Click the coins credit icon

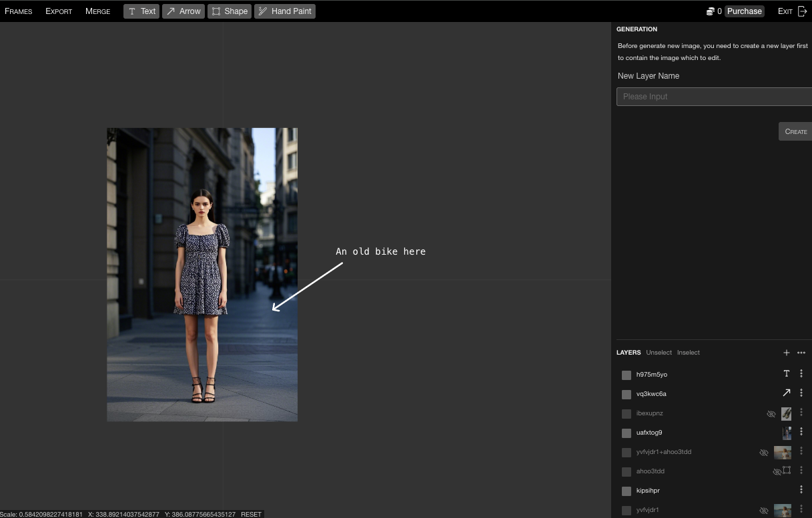[x=710, y=11]
